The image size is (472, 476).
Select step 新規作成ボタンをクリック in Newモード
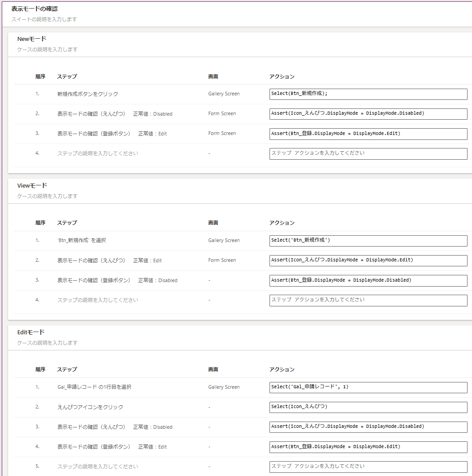(87, 94)
